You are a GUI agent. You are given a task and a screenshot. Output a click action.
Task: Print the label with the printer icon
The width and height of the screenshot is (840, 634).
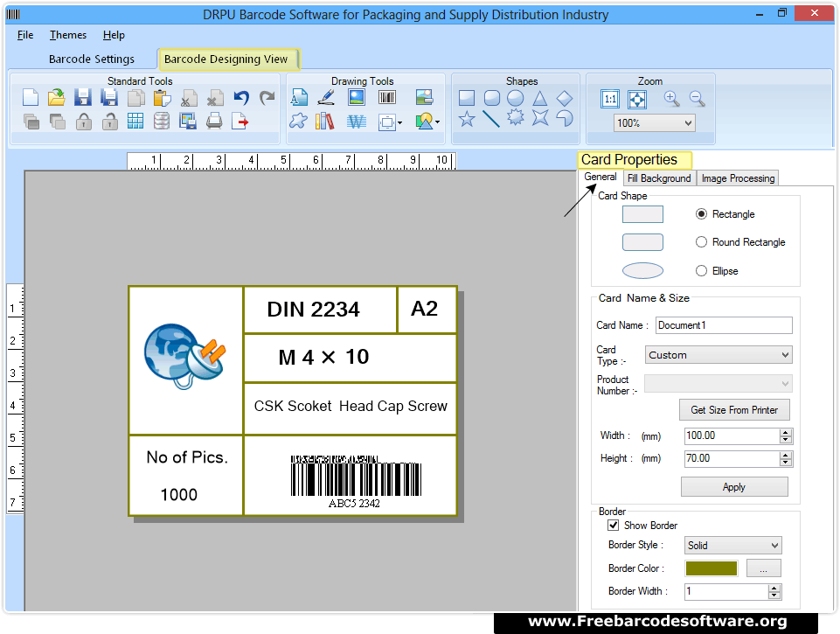tap(214, 122)
